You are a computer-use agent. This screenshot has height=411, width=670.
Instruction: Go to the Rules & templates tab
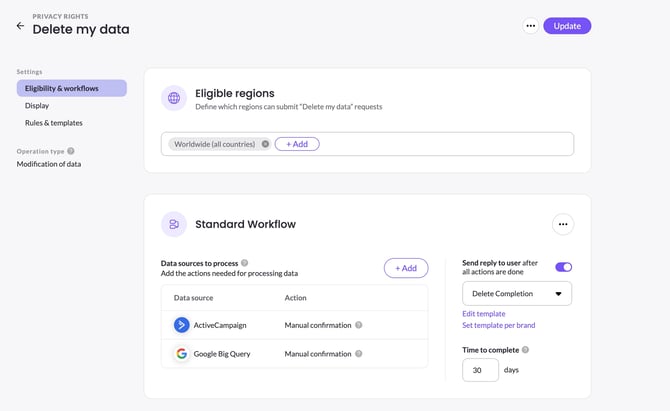(x=54, y=123)
